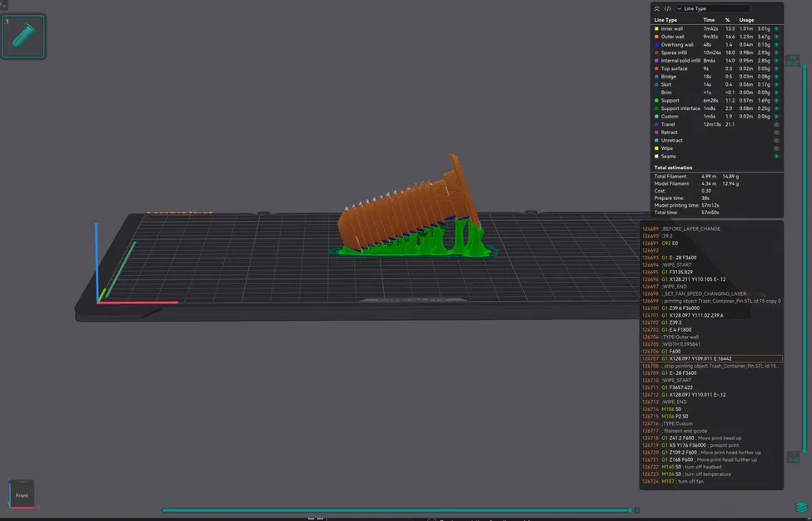Image resolution: width=812 pixels, height=521 pixels.
Task: Hide the Skirt line type
Action: [776, 84]
